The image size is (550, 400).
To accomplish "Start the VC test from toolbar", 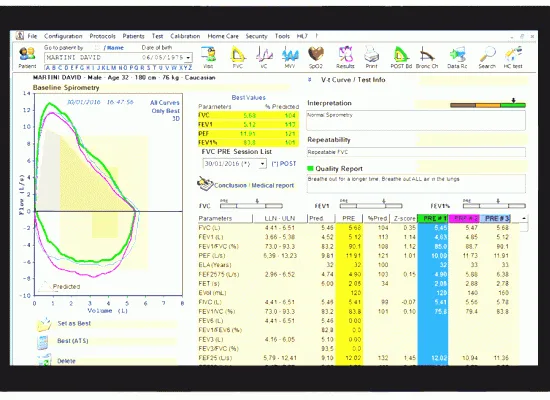I will pyautogui.click(x=264, y=57).
